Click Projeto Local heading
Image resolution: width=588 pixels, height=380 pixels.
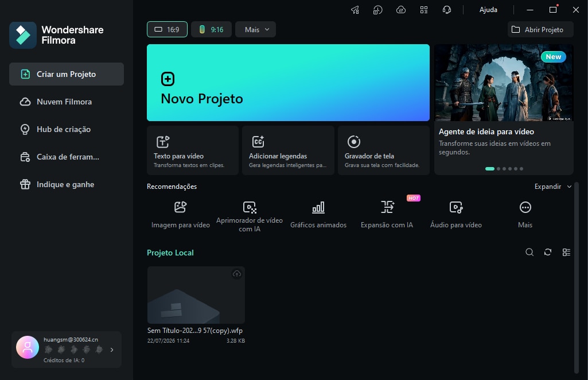click(x=170, y=253)
